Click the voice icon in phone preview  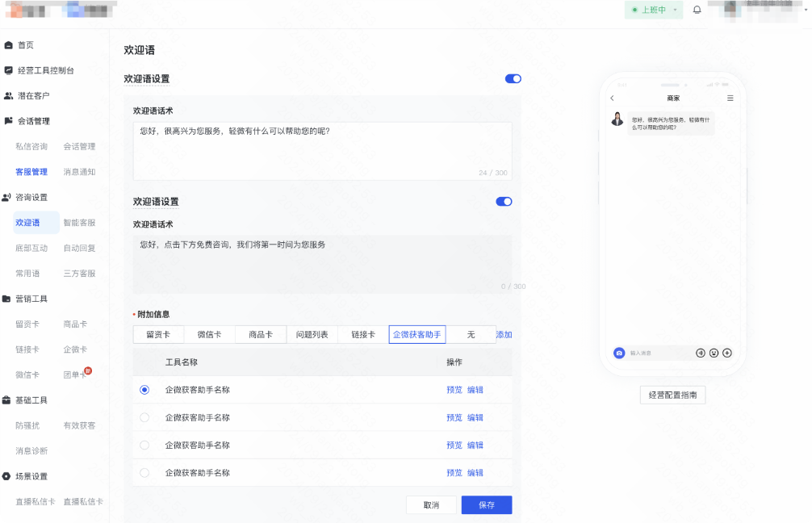click(700, 353)
